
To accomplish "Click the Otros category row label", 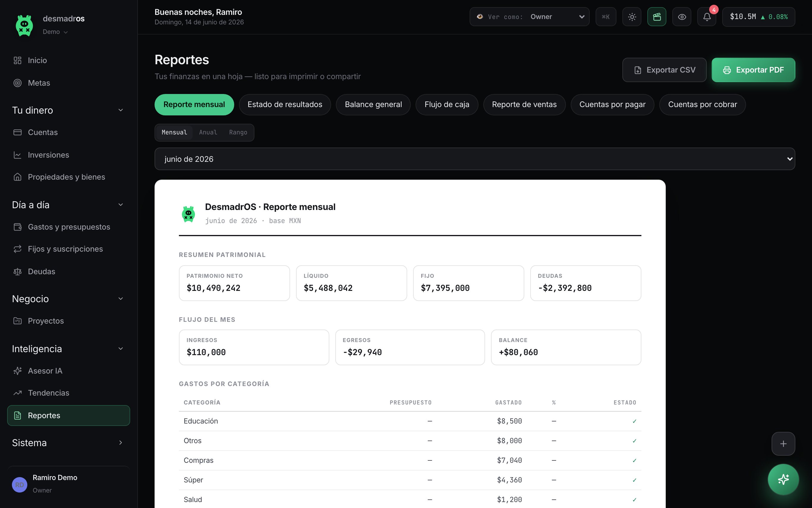I will tap(192, 441).
